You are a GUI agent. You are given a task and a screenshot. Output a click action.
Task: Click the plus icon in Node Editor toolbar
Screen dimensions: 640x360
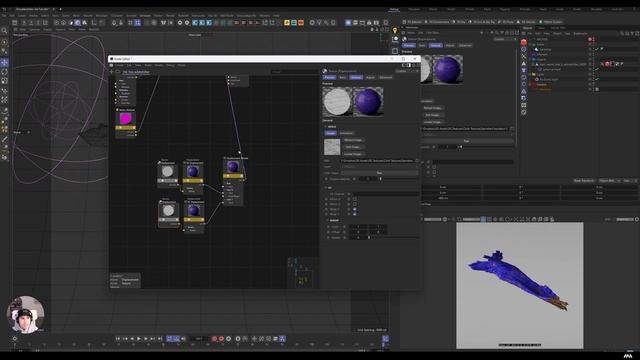[111, 72]
